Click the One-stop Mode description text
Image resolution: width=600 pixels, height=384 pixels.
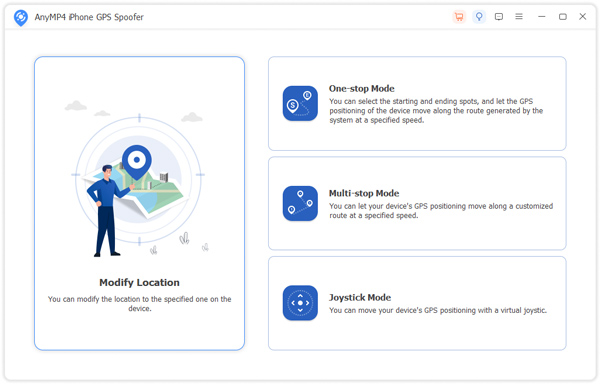436,111
